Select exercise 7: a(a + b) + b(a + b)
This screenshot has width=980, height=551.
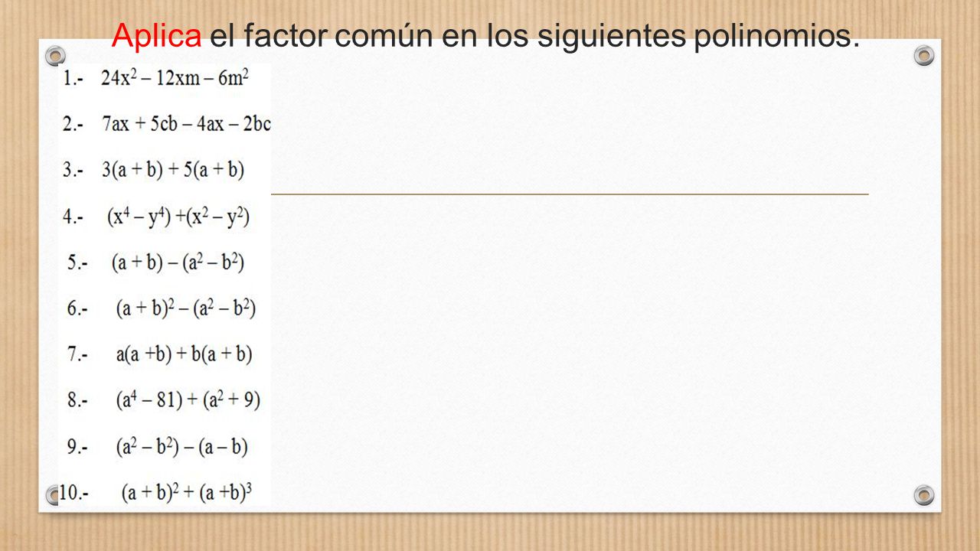184,354
